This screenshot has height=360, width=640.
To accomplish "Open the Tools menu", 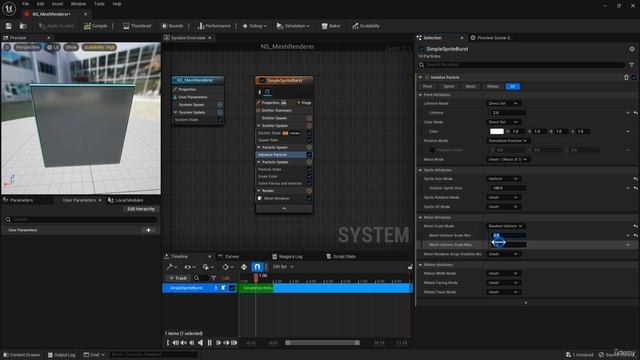I will (x=99, y=4).
